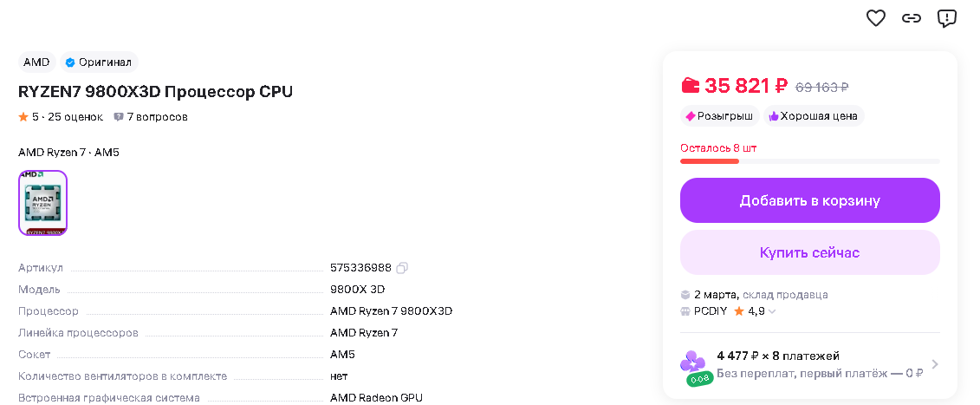
Task: Click Купить сейчас button
Action: coord(810,252)
